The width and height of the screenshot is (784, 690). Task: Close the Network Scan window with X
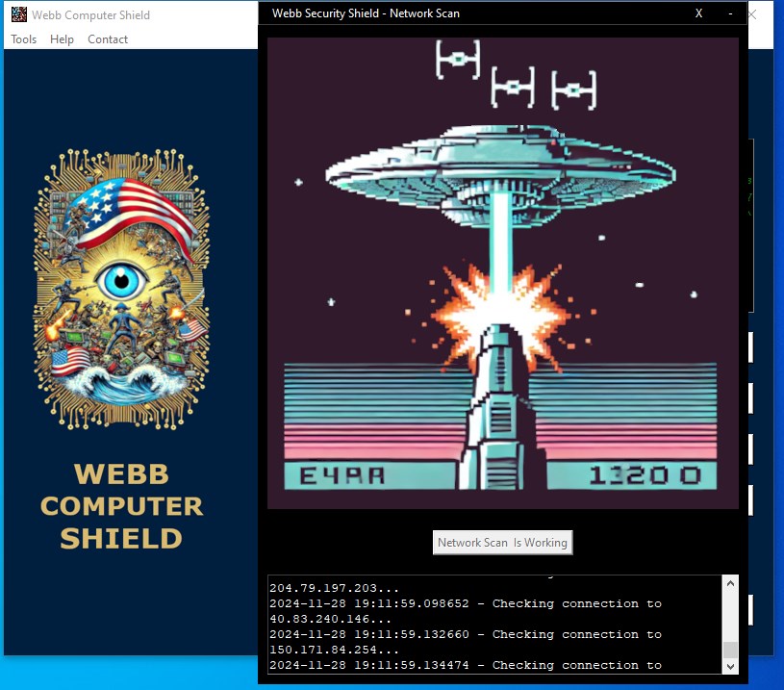coord(698,13)
